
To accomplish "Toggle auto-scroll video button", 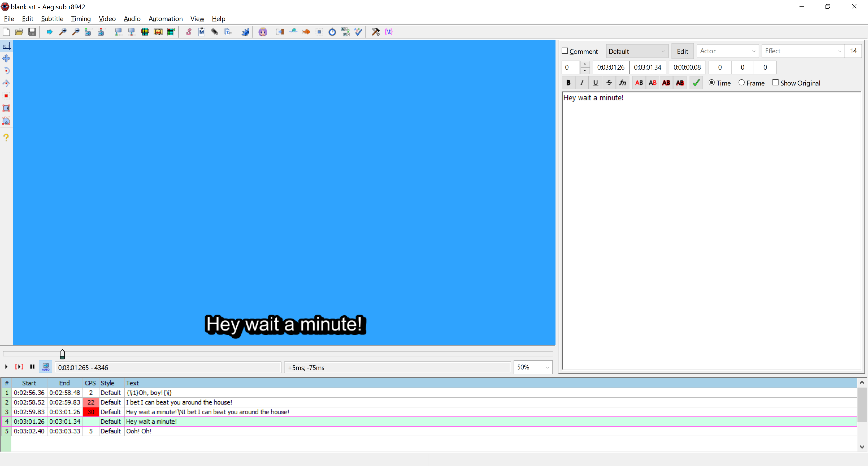I will pos(45,367).
